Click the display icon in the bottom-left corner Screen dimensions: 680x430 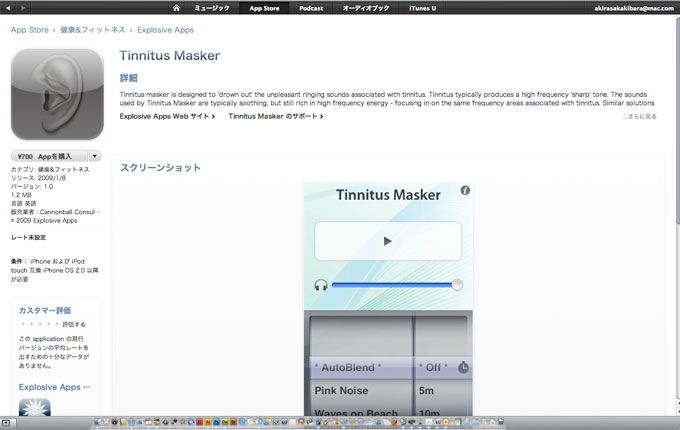point(8,423)
